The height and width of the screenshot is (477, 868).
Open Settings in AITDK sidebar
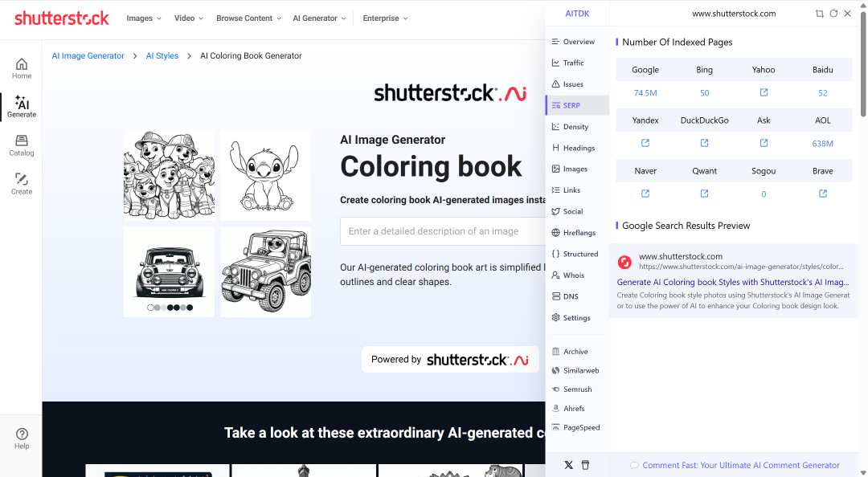pyautogui.click(x=577, y=318)
